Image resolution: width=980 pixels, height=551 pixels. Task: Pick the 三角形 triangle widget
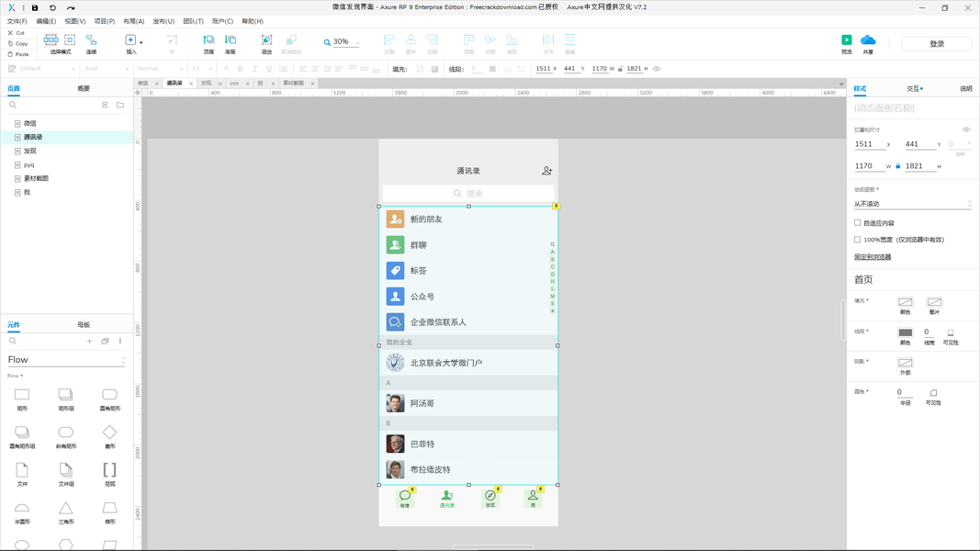click(x=65, y=512)
